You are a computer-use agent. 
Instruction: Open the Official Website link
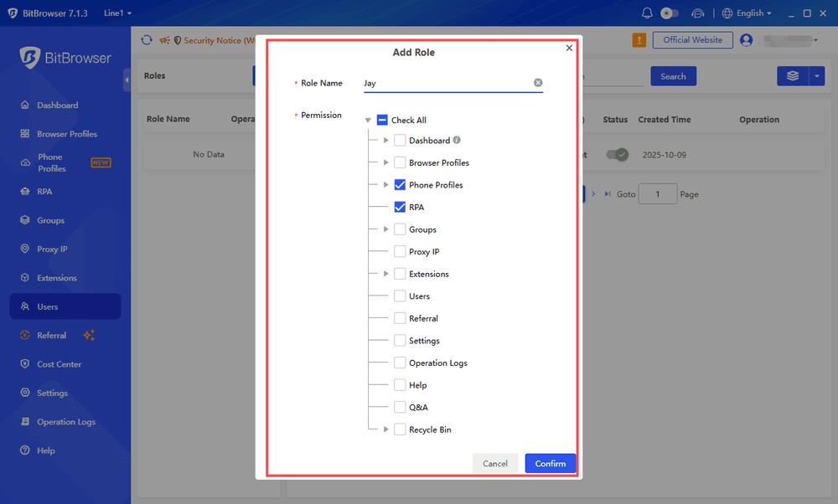click(x=693, y=40)
